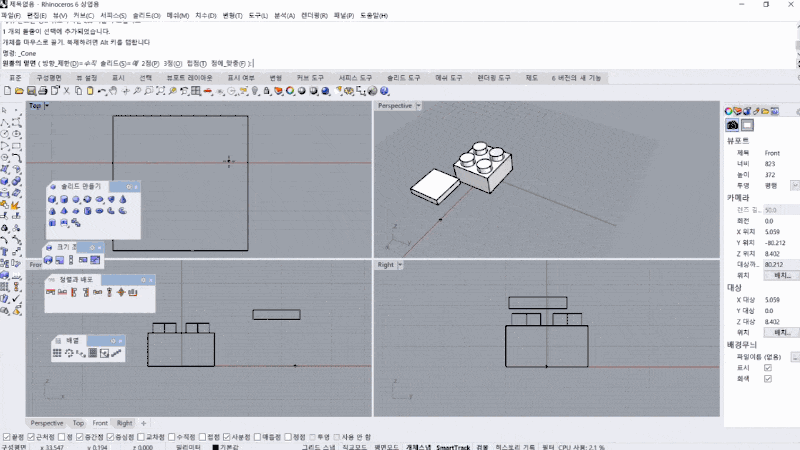Toggle the 중심점 osnap checkbox

110,437
